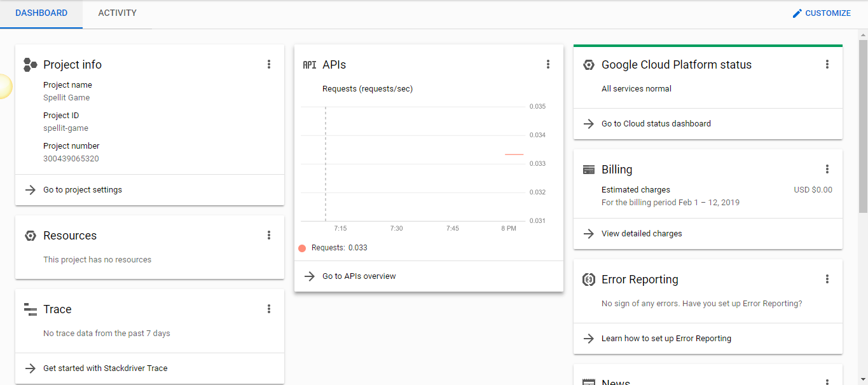This screenshot has height=385, width=868.
Task: Click the Error Reporting icon
Action: click(x=589, y=280)
